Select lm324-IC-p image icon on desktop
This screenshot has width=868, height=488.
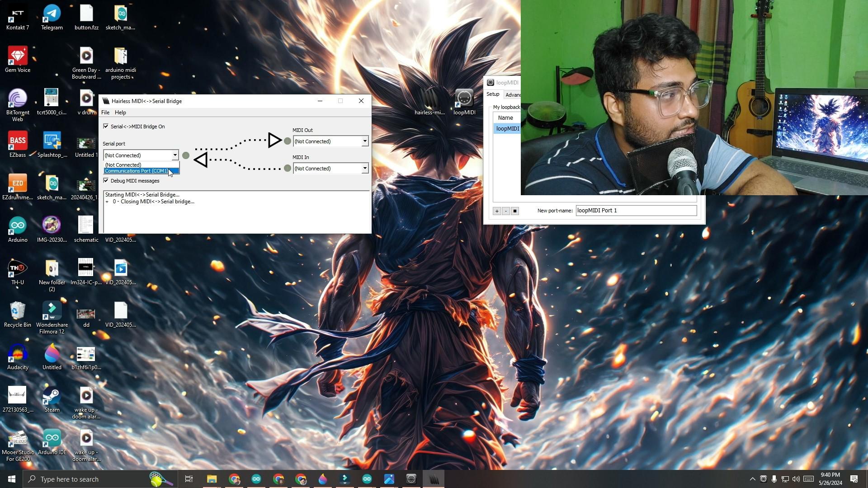86,272
